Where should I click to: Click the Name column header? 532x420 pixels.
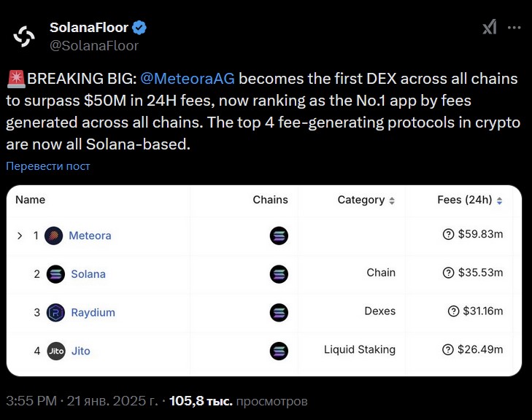30,200
